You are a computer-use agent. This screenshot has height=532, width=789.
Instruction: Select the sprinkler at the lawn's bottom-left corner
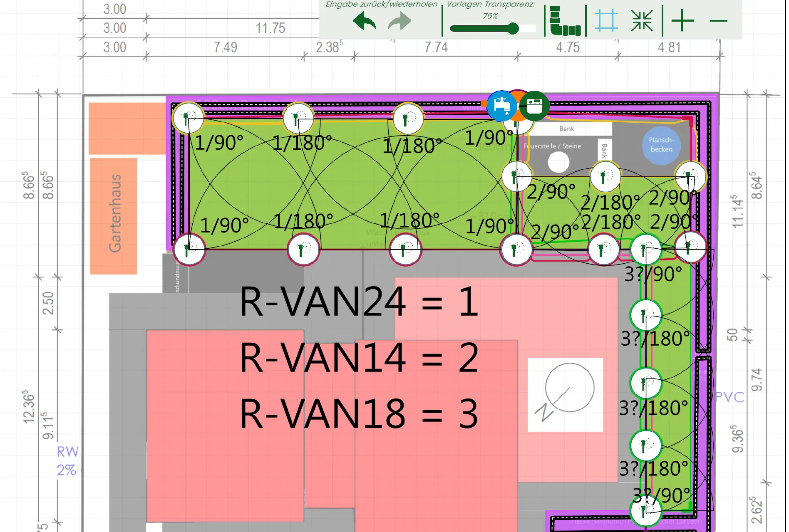pos(189,249)
